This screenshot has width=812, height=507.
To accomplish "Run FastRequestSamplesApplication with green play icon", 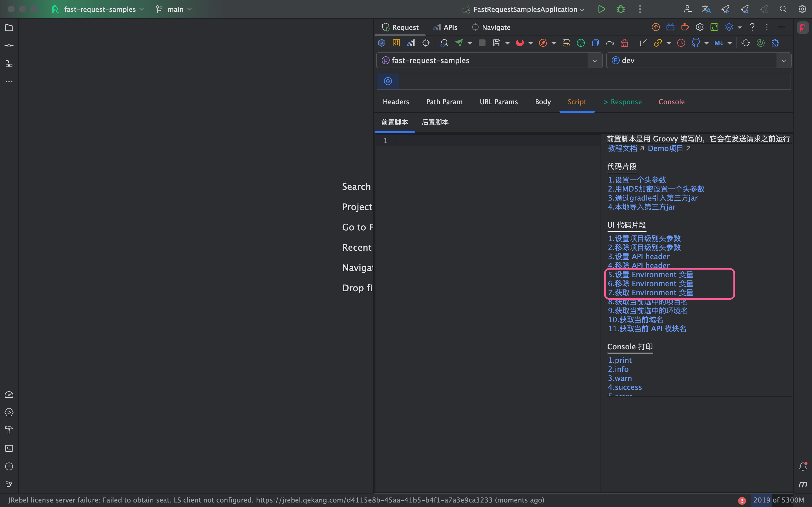I will 601,9.
